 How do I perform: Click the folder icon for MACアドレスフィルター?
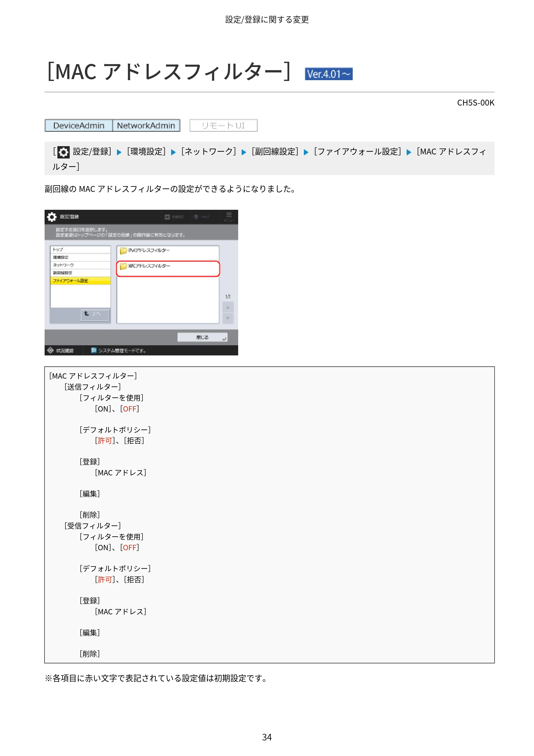click(x=123, y=266)
